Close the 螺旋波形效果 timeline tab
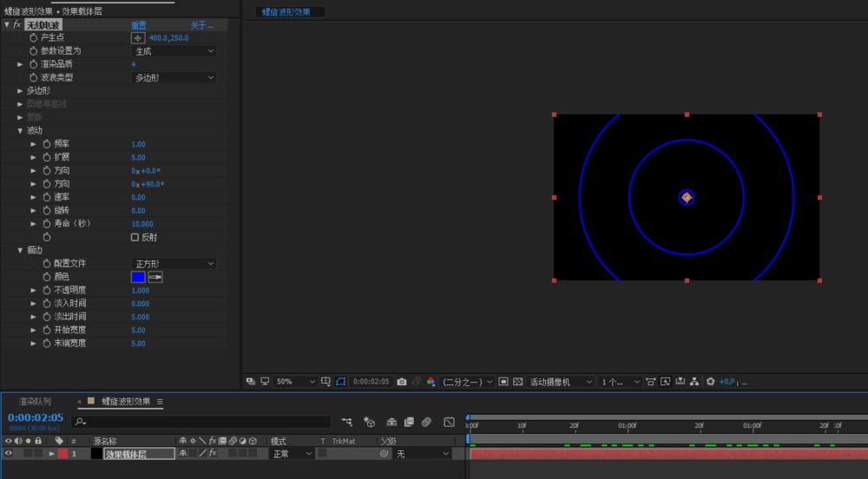The height and width of the screenshot is (479, 868). [79, 402]
